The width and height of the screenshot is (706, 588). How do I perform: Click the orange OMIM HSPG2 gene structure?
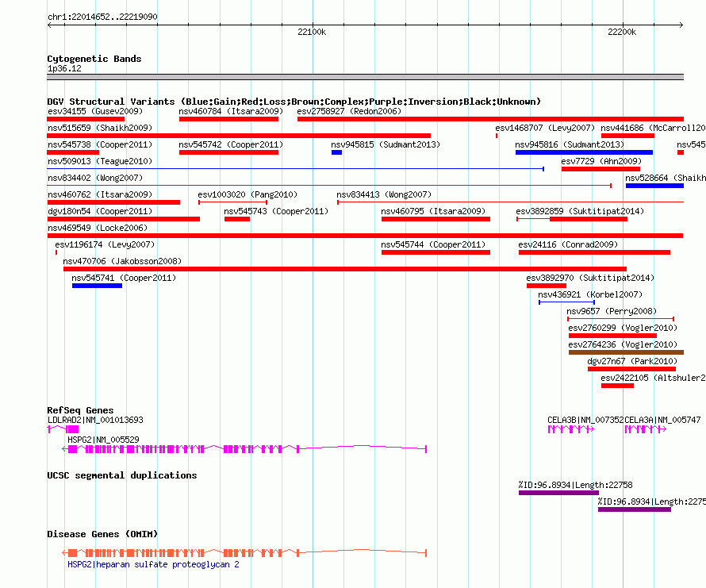coord(244,553)
